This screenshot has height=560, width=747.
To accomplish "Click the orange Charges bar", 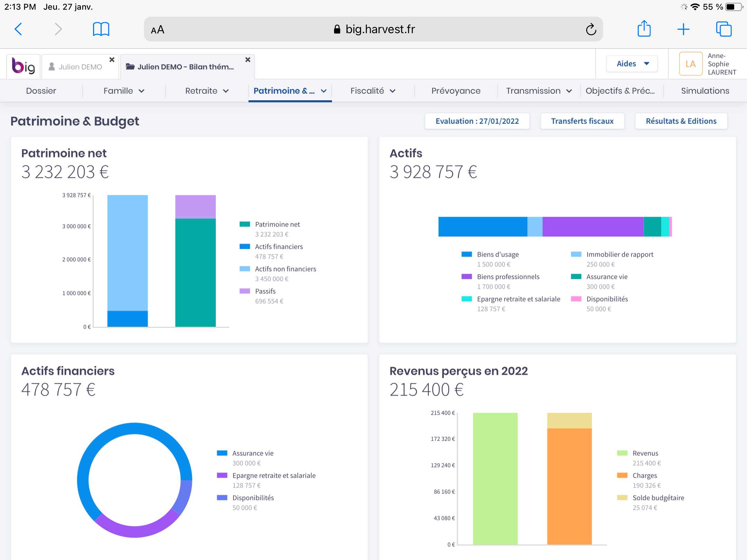I will coord(569,486).
